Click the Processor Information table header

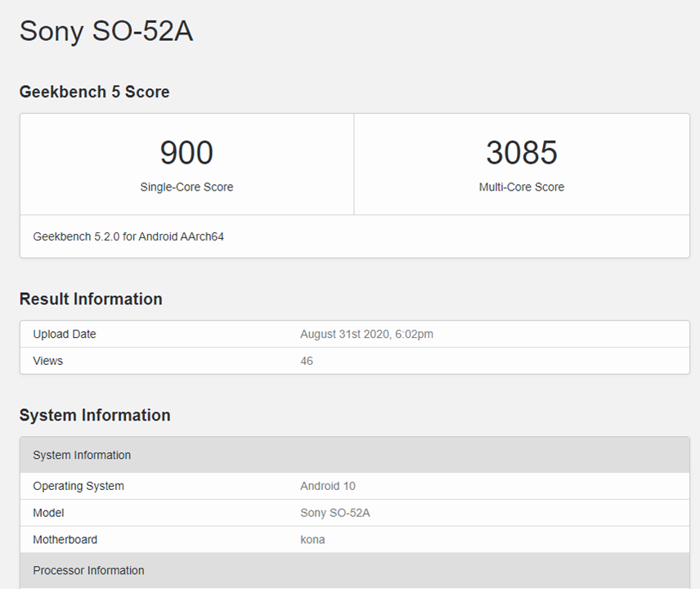click(355, 570)
